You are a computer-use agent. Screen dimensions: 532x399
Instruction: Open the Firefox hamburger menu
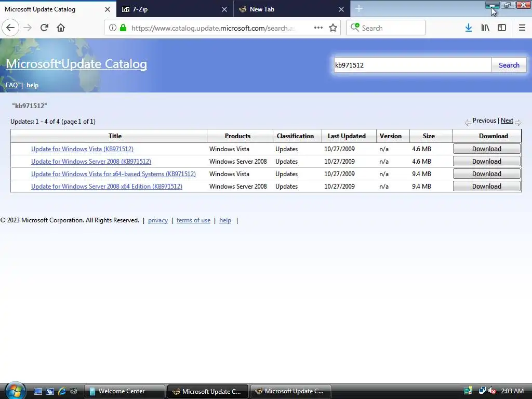(522, 28)
